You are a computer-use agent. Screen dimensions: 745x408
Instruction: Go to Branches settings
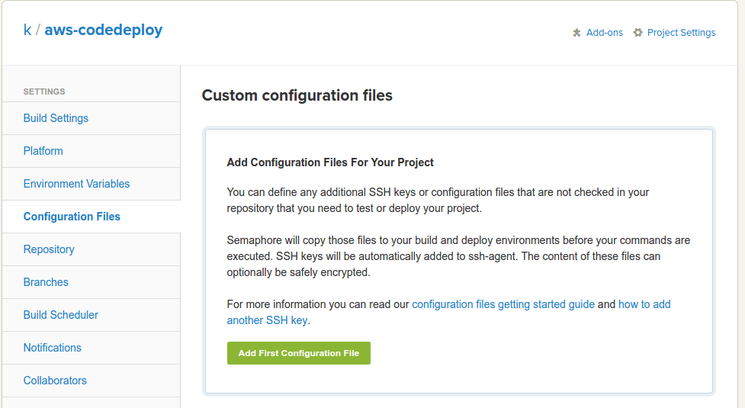(x=46, y=282)
